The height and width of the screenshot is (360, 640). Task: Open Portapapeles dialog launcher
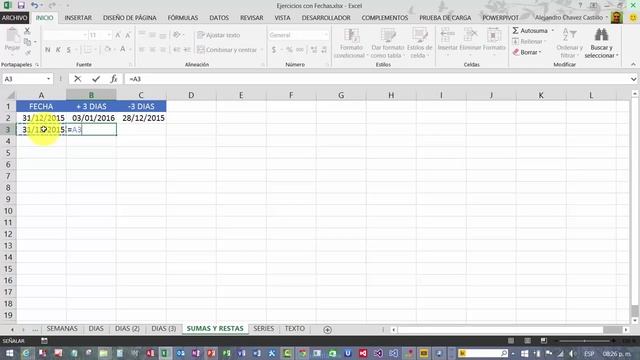click(37, 64)
